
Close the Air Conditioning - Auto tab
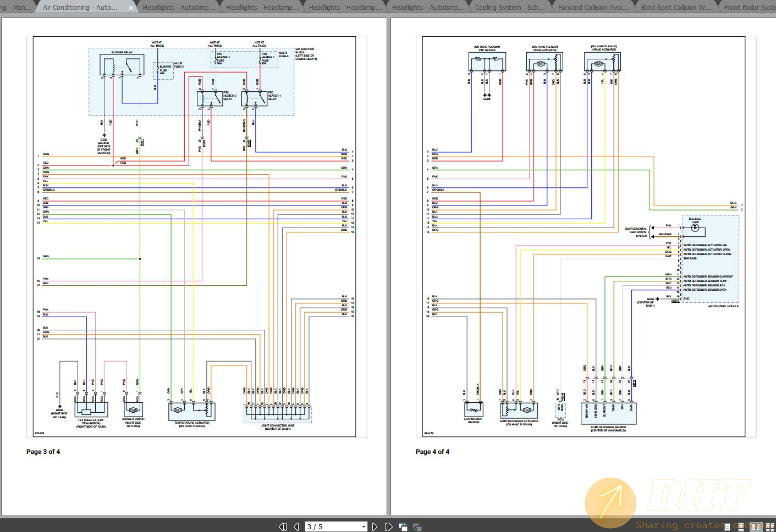pyautogui.click(x=131, y=8)
